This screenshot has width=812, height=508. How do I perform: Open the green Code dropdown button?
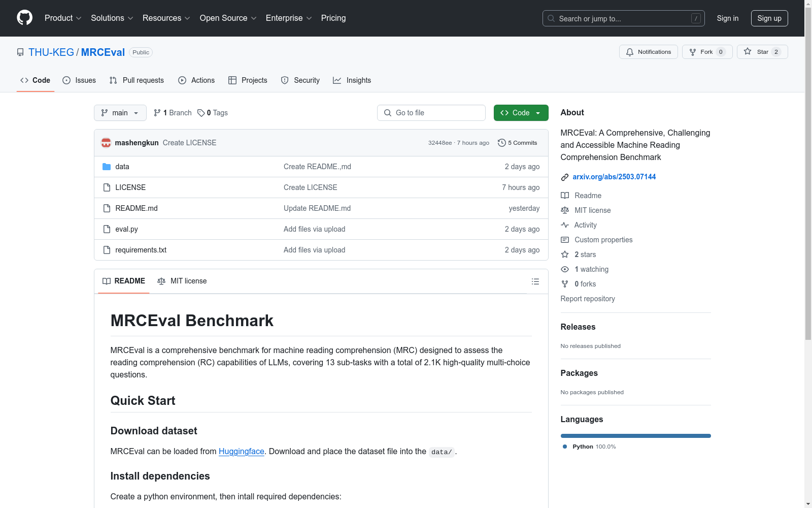point(521,113)
